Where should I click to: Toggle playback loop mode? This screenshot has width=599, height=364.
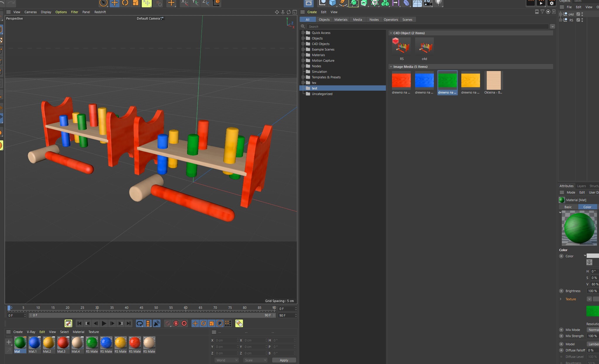pos(140,323)
